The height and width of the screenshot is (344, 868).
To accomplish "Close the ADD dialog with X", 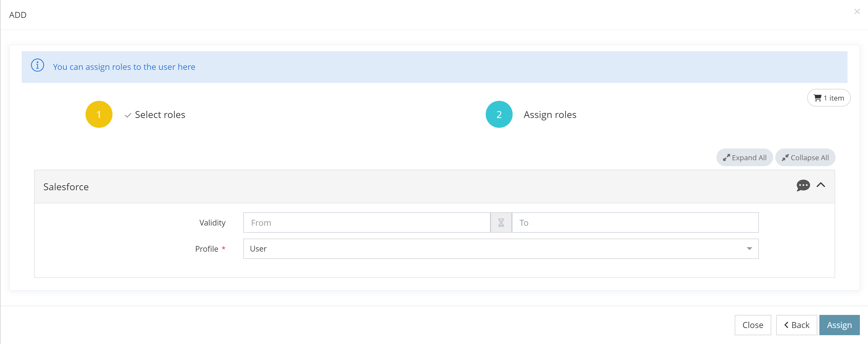I will [x=857, y=12].
